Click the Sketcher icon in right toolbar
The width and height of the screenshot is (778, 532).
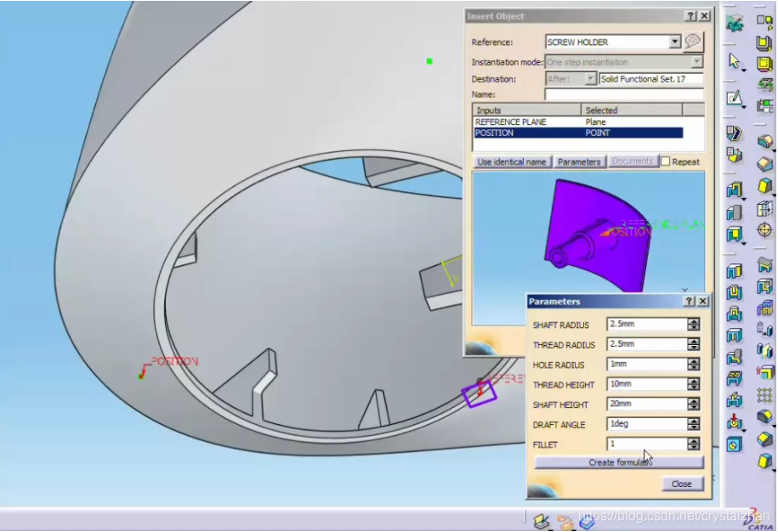[735, 99]
